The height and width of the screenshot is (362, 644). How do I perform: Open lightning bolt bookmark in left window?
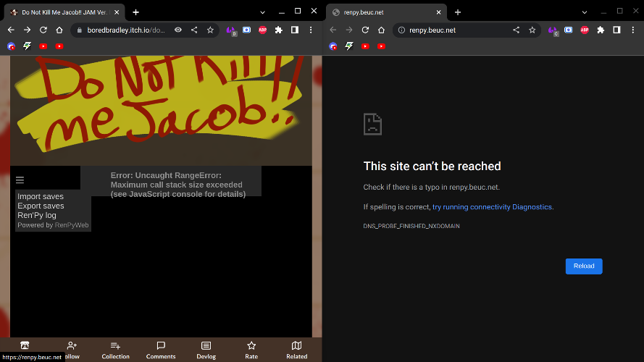[27, 46]
